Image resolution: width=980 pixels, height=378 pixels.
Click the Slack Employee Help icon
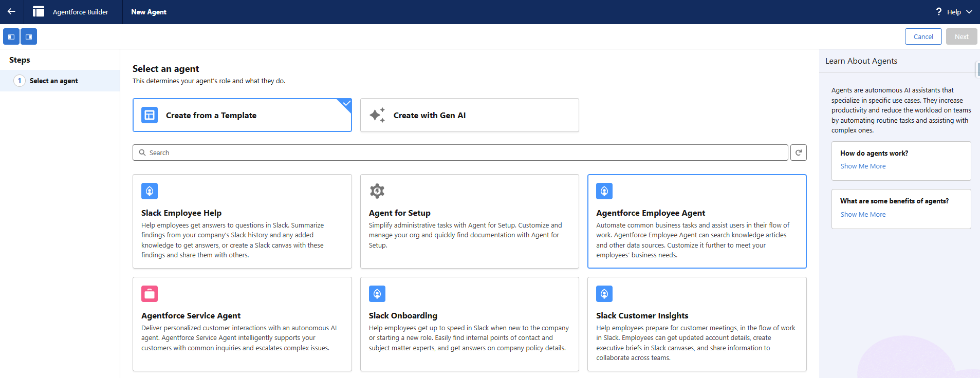coord(150,191)
